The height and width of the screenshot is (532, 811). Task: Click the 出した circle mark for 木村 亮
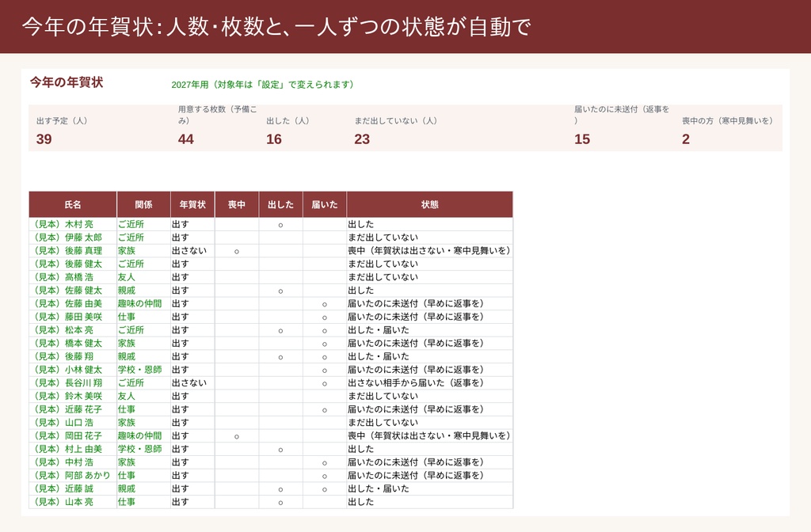[x=280, y=225]
